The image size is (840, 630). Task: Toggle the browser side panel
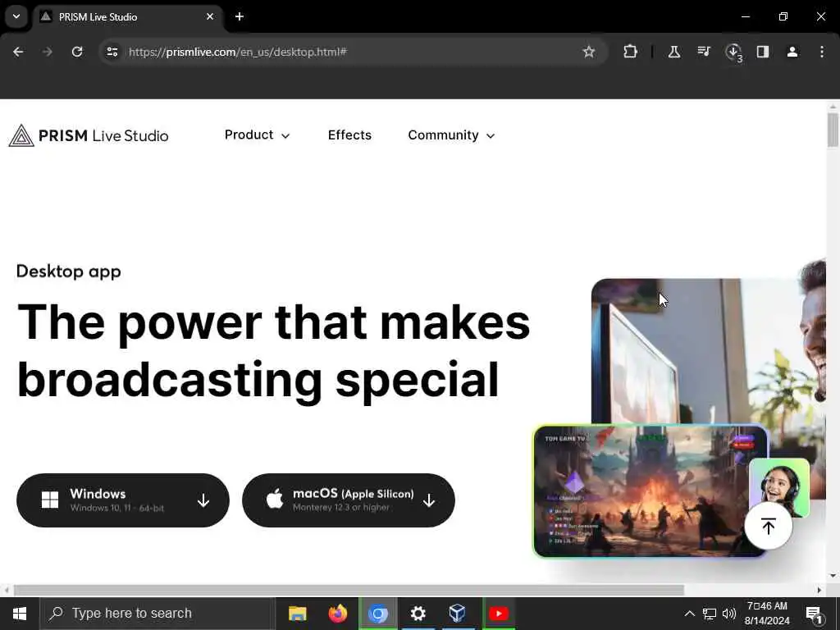pyautogui.click(x=763, y=52)
